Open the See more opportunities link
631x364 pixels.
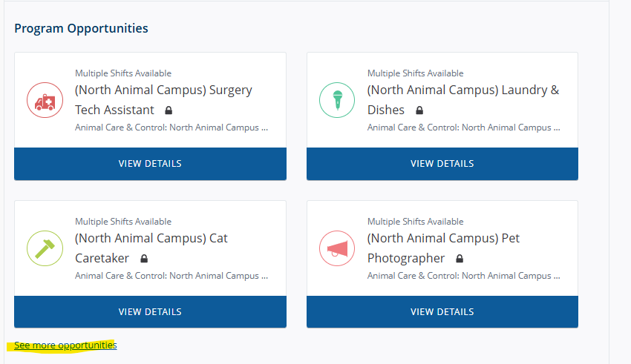click(x=65, y=345)
